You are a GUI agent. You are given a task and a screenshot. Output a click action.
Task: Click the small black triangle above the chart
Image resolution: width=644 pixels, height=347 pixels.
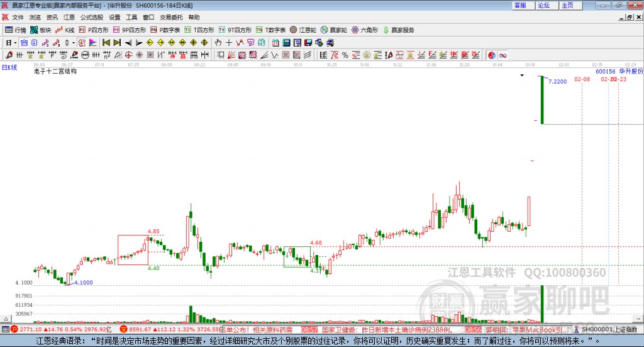pyautogui.click(x=522, y=75)
